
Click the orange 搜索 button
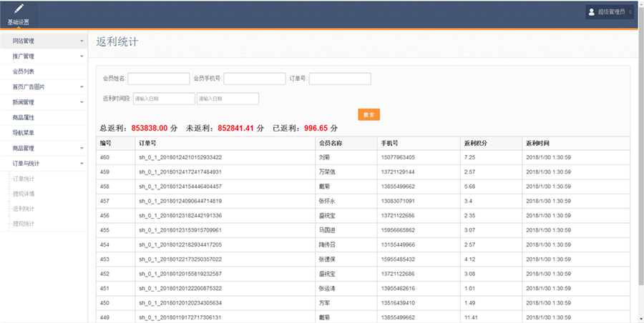(369, 115)
